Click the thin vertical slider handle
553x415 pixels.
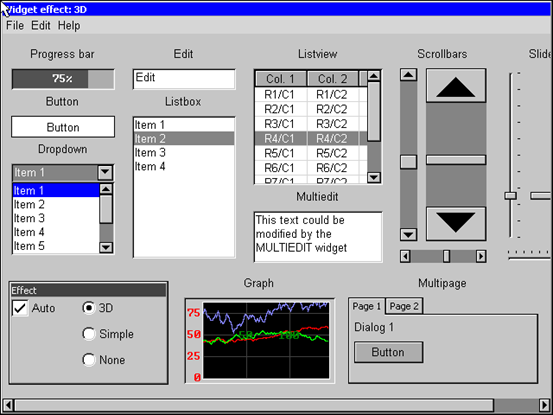tap(510, 196)
